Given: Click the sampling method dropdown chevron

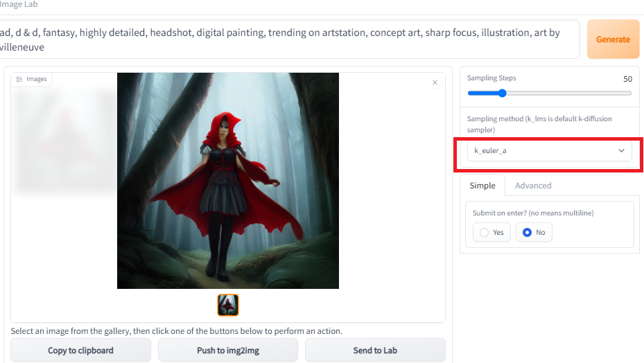Looking at the screenshot, I should point(621,151).
